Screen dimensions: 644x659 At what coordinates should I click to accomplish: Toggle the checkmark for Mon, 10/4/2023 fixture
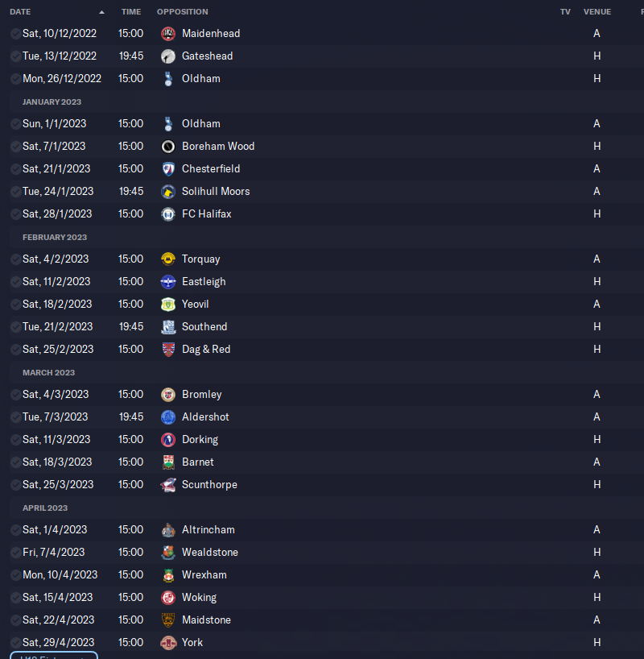(x=15, y=575)
